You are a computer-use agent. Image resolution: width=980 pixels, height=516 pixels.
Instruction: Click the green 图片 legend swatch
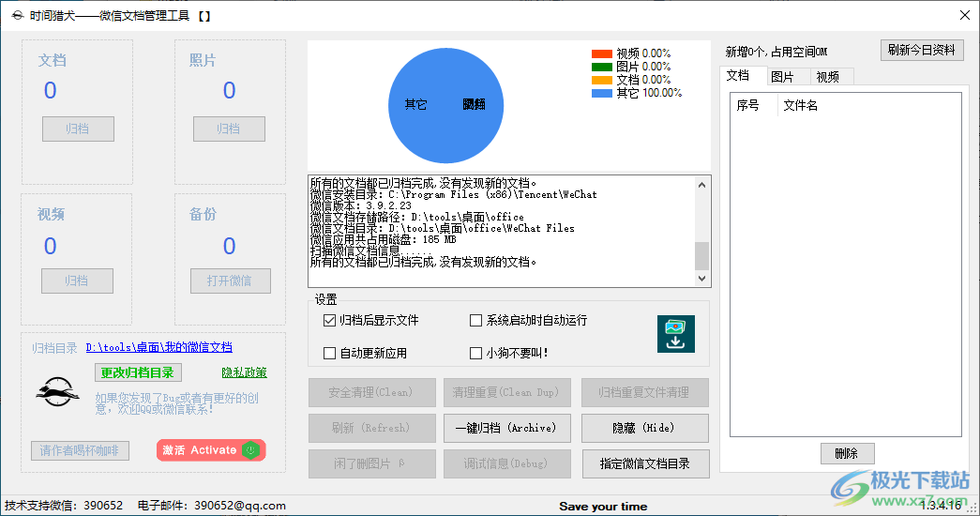pos(602,67)
